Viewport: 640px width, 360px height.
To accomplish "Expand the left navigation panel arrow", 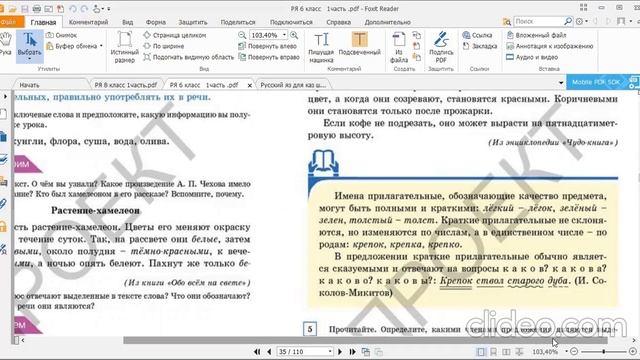I will point(5,97).
